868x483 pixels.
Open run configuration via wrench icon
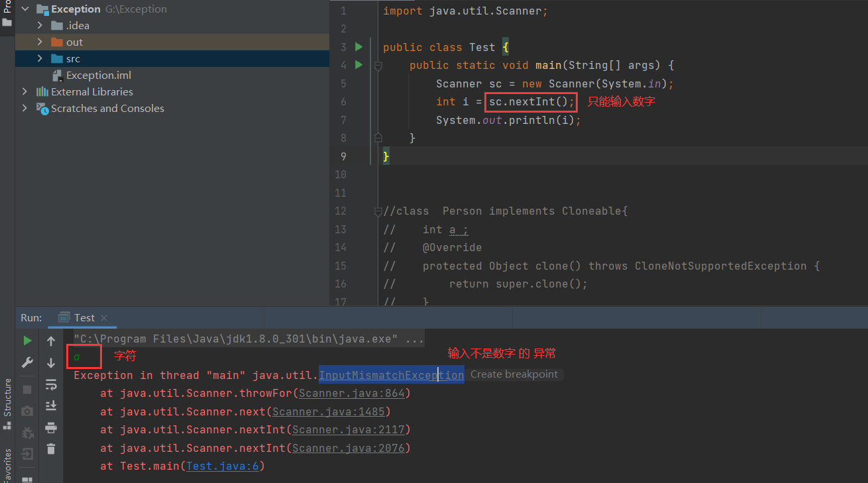pos(27,362)
